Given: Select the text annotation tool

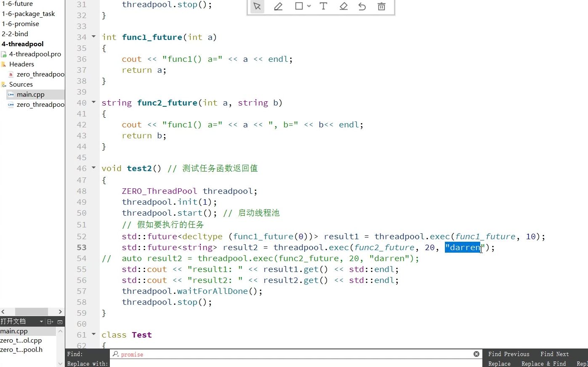Looking at the screenshot, I should click(x=322, y=6).
